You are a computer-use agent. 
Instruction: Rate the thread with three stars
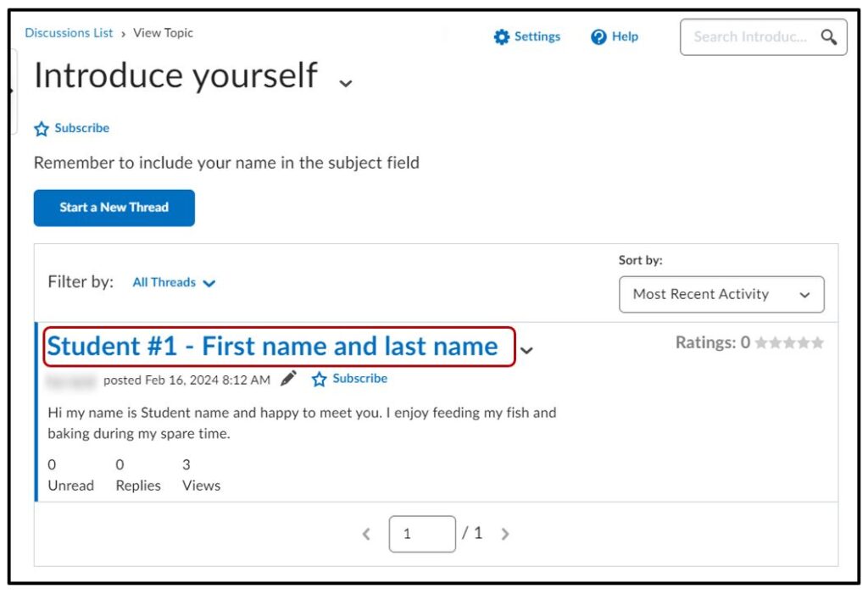tap(789, 343)
